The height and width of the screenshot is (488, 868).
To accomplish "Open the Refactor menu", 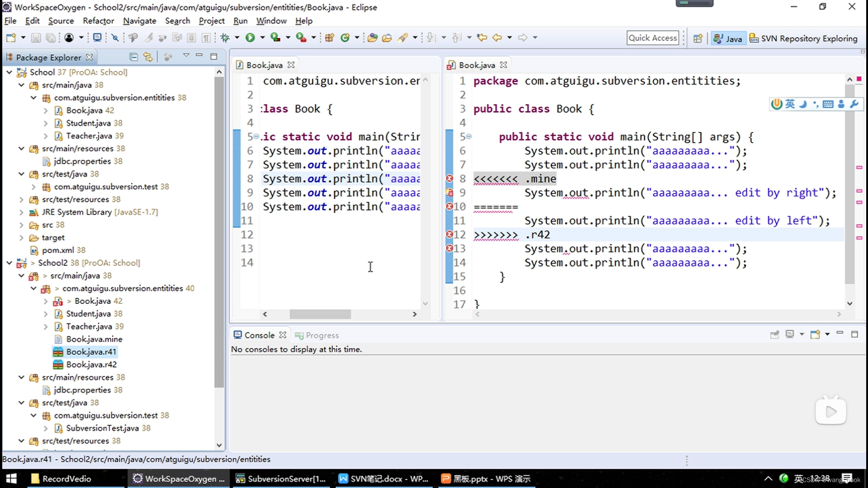I will click(x=98, y=21).
